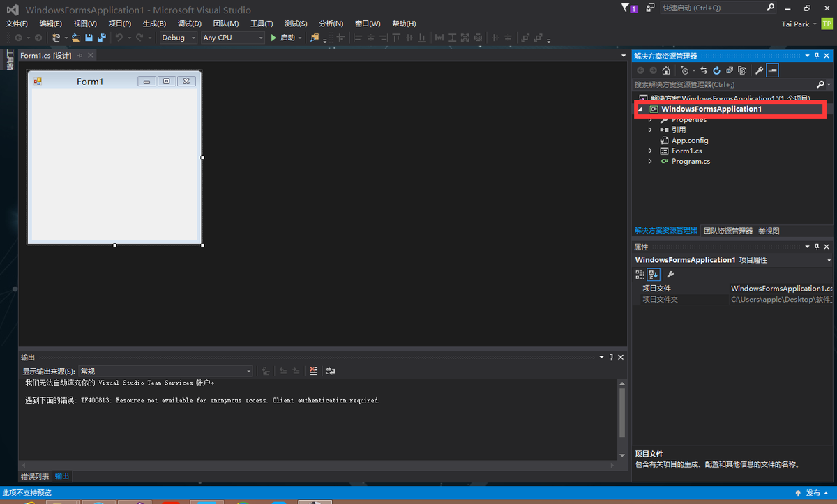This screenshot has width=837, height=504.
Task: Switch to 错误列表 error list tab
Action: tap(35, 476)
